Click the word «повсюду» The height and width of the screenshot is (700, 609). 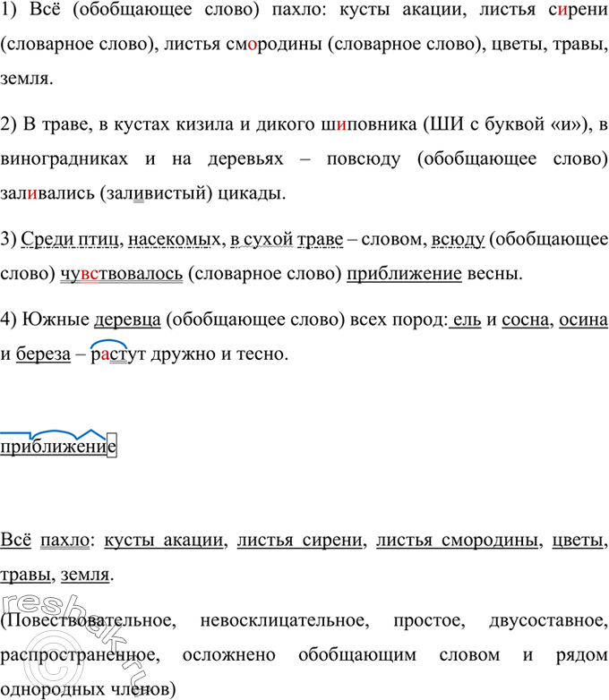click(364, 159)
